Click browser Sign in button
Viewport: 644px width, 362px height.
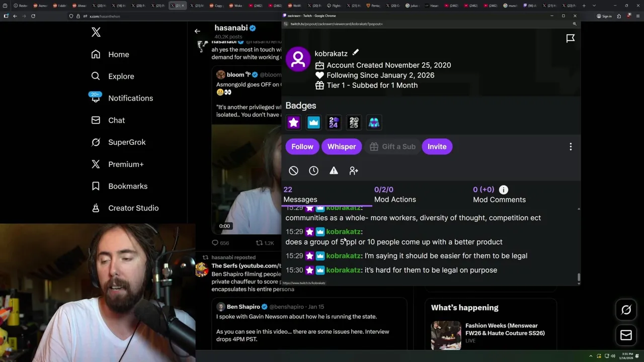(604, 16)
